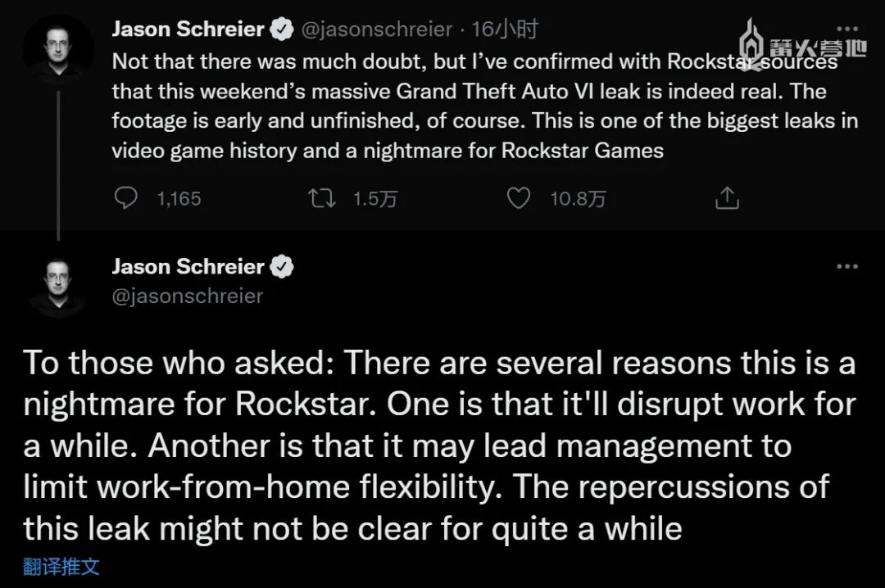
Task: Click the verified badge in the top tweet
Action: pos(282,30)
